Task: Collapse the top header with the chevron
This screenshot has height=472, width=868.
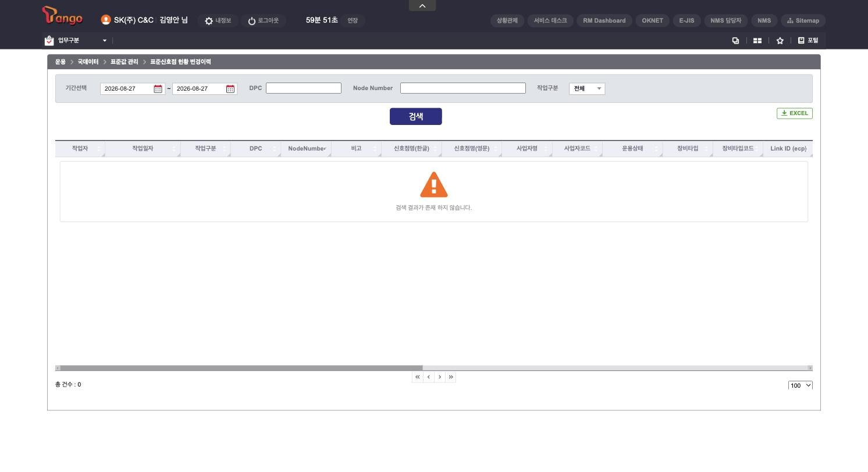Action: pos(422,6)
